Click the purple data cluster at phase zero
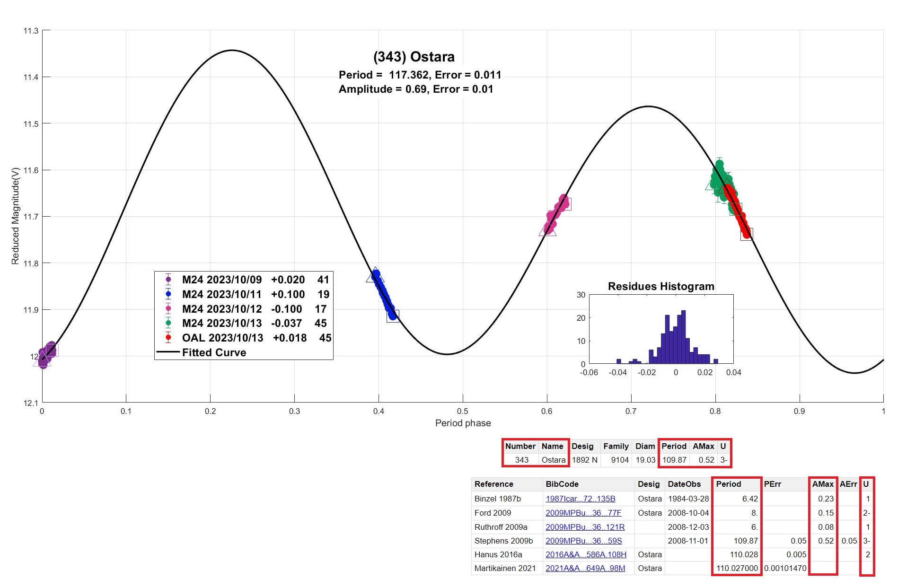This screenshot has height=588, width=898. (46, 355)
